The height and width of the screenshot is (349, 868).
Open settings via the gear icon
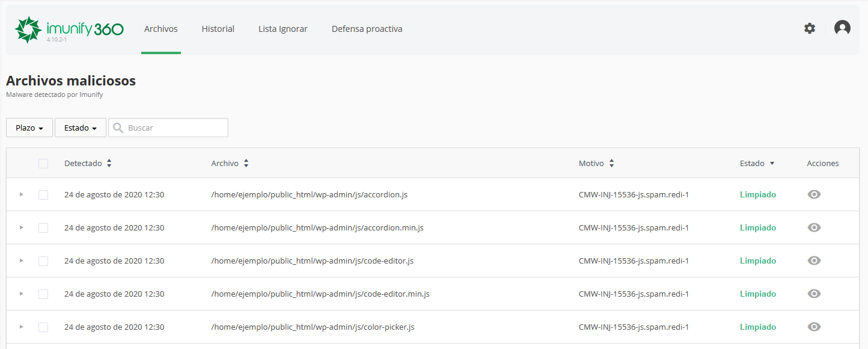pos(810,28)
